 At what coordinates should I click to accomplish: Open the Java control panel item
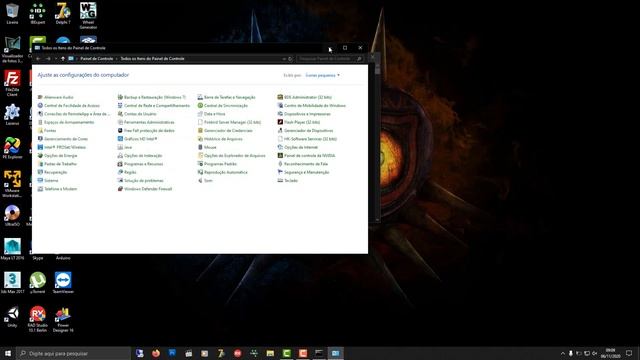tap(124, 147)
